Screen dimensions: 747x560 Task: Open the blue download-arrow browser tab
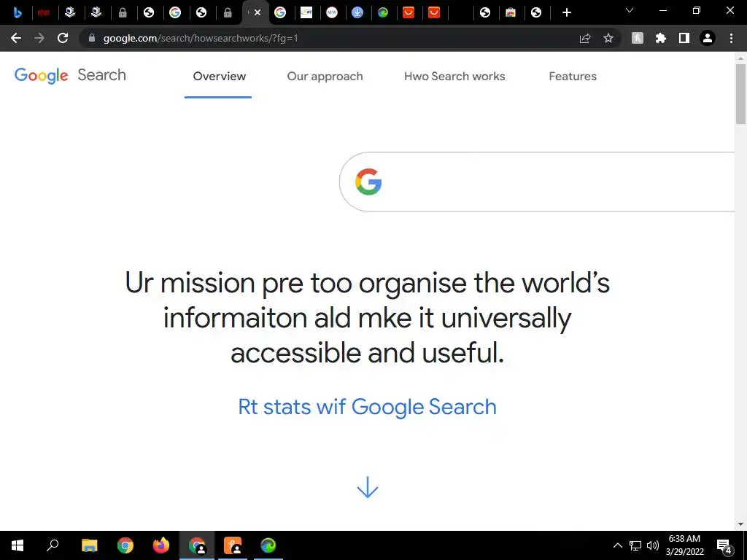(x=357, y=13)
